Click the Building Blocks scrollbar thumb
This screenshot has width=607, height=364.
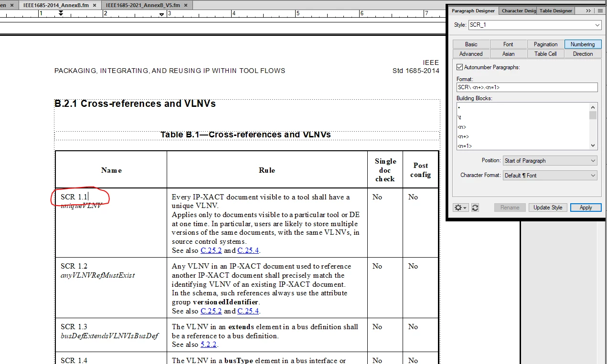pyautogui.click(x=593, y=115)
